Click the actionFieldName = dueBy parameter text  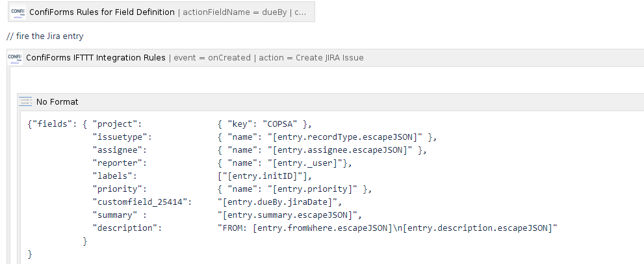(x=235, y=12)
